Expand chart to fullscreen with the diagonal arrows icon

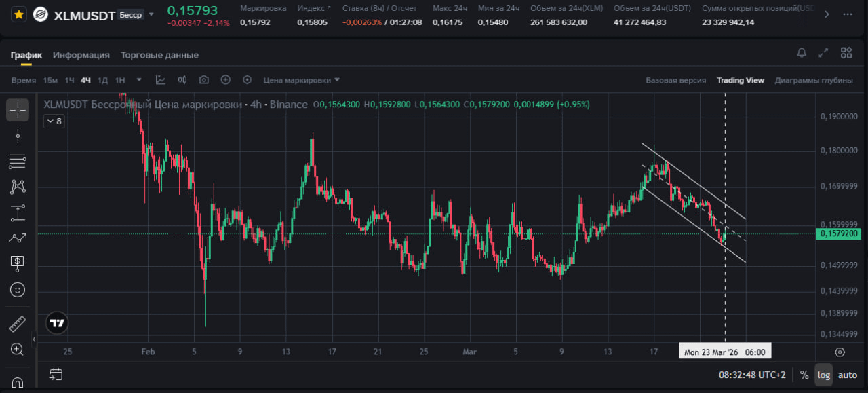[x=823, y=53]
